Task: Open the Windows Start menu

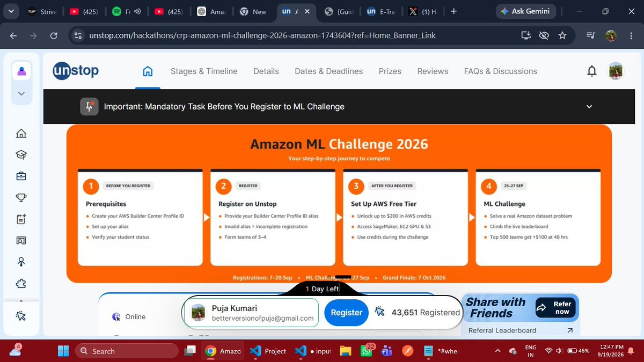Action: click(x=63, y=351)
